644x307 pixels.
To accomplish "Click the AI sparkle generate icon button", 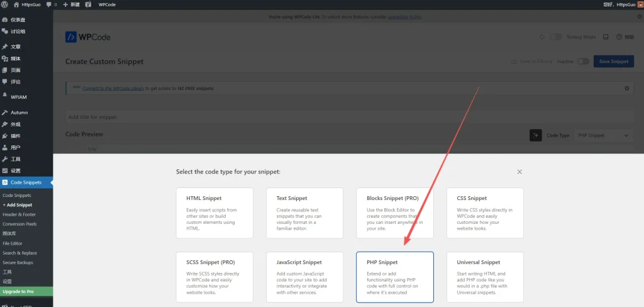I will [535, 135].
